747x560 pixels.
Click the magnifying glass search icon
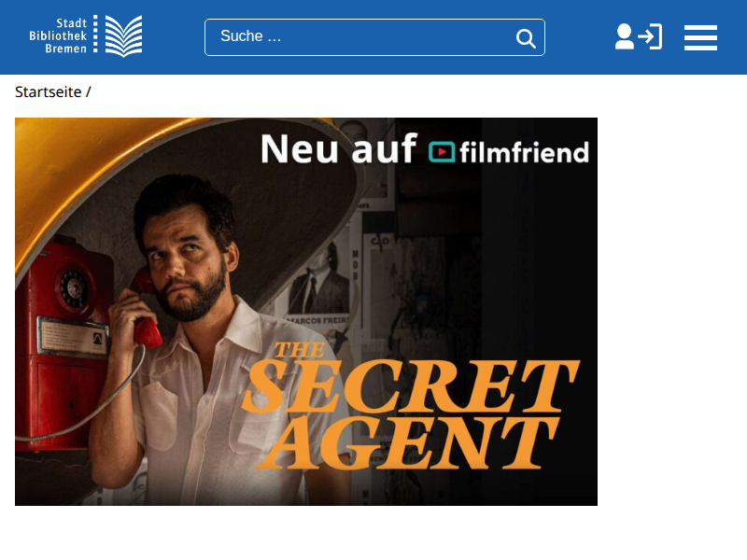coord(526,38)
